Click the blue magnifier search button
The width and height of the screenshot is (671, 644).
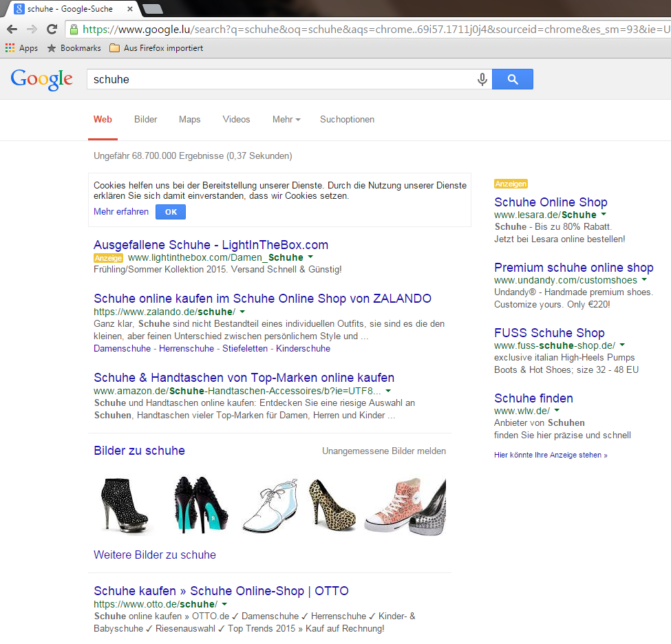click(x=512, y=79)
